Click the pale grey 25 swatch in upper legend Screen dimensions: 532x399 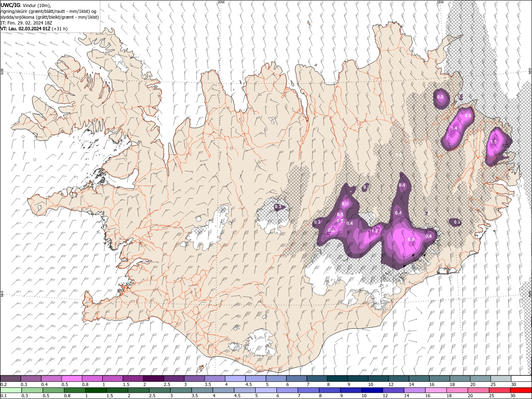[x=501, y=379]
